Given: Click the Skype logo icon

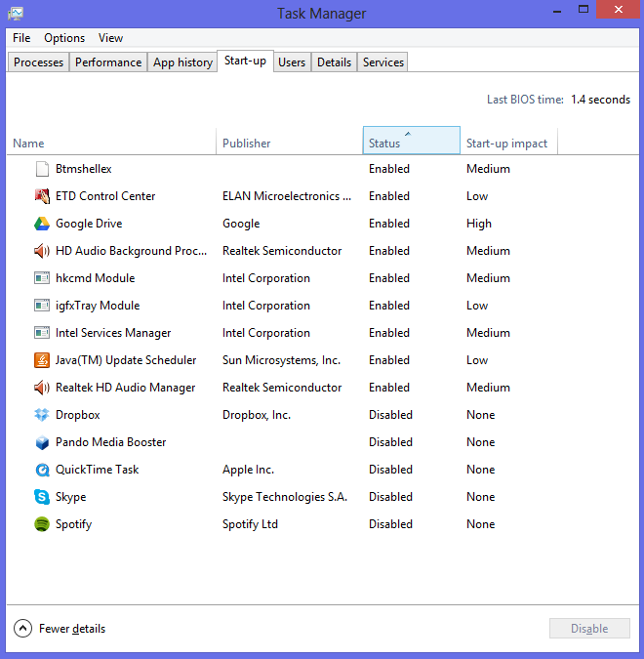Looking at the screenshot, I should [x=42, y=497].
